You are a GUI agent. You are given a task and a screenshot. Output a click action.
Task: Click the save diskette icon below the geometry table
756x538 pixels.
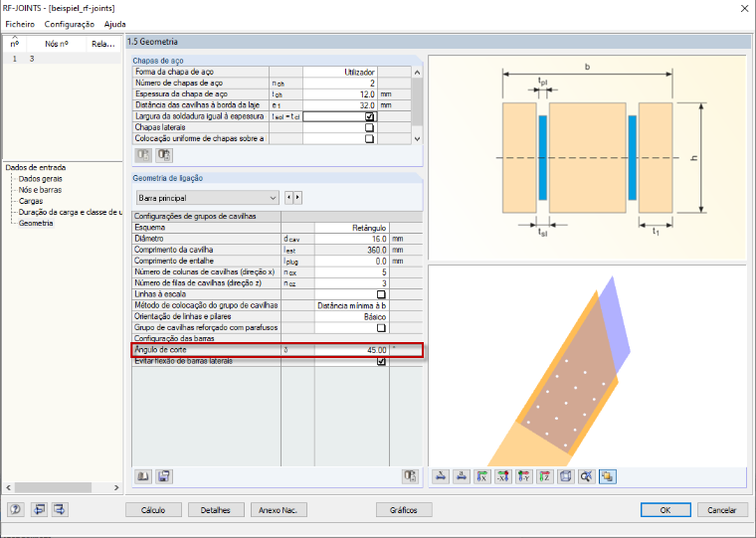[164, 476]
